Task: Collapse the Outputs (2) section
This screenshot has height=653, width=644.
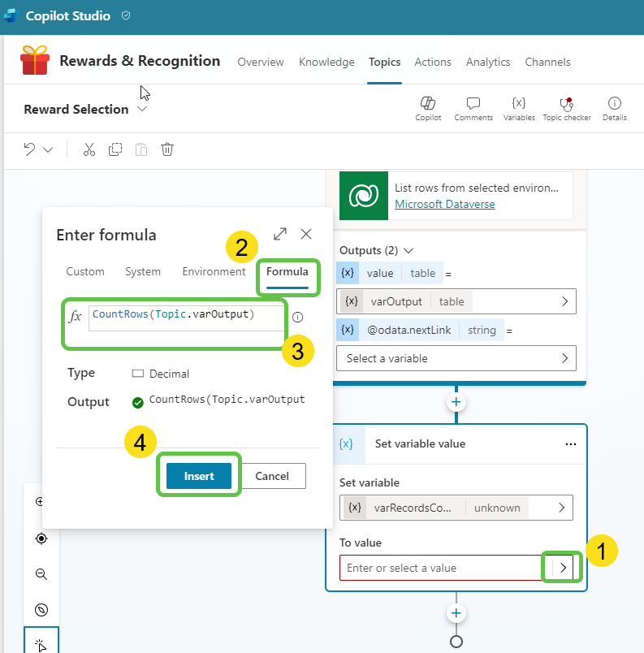Action: click(408, 250)
